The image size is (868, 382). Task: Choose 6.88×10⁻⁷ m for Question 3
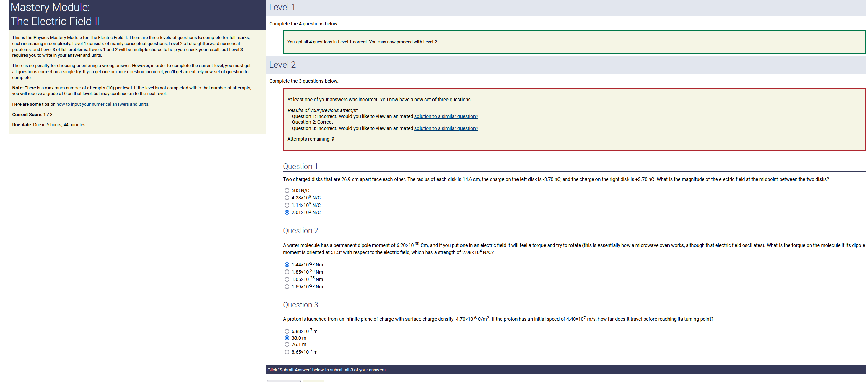[x=287, y=331]
